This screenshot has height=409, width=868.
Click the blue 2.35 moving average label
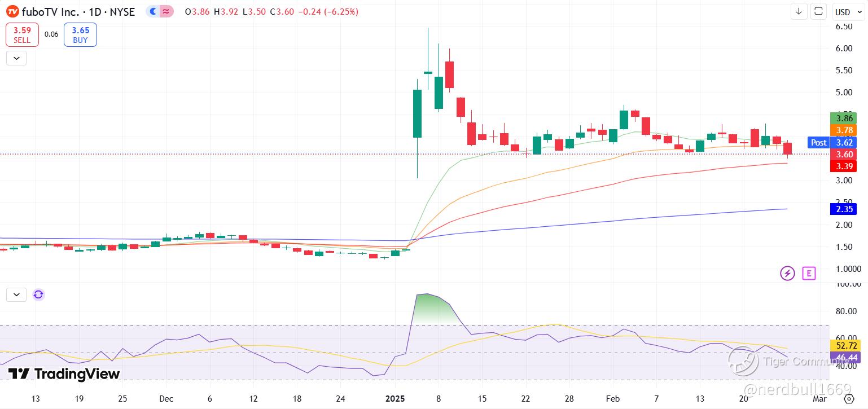pyautogui.click(x=843, y=209)
